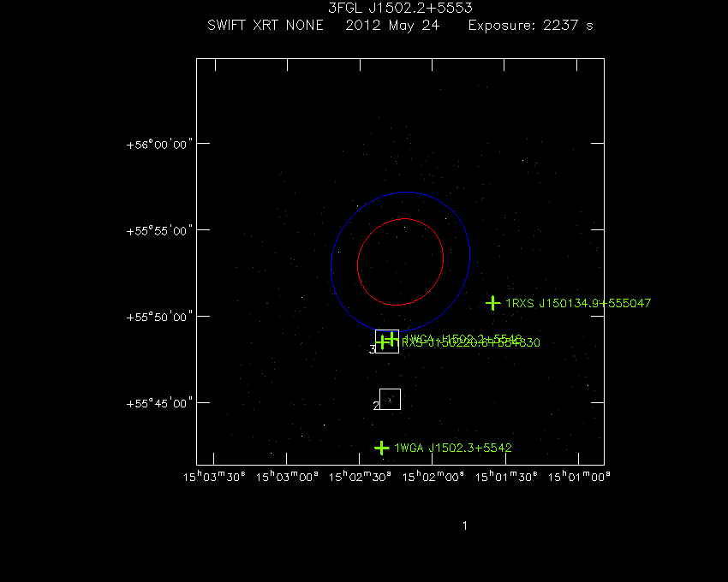Click the title 3FGL J1502.2+5553
This screenshot has width=728, height=582.
click(x=400, y=8)
